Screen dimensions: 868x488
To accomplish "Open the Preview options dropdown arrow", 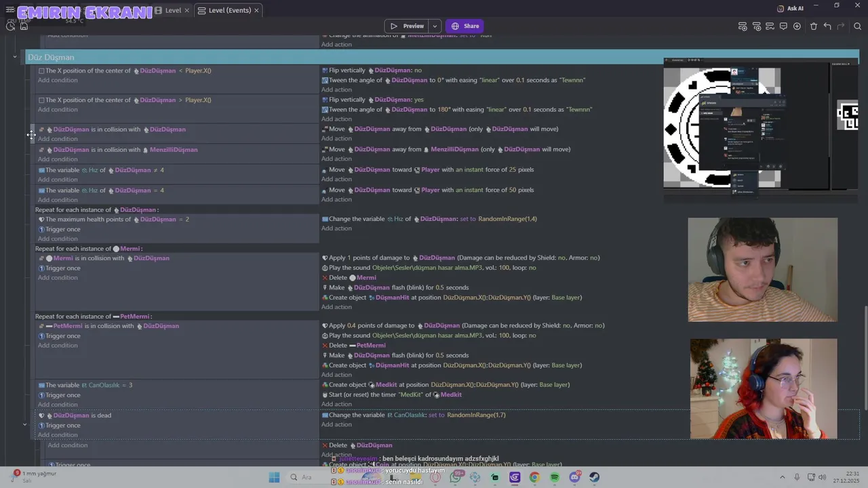I will pyautogui.click(x=435, y=26).
